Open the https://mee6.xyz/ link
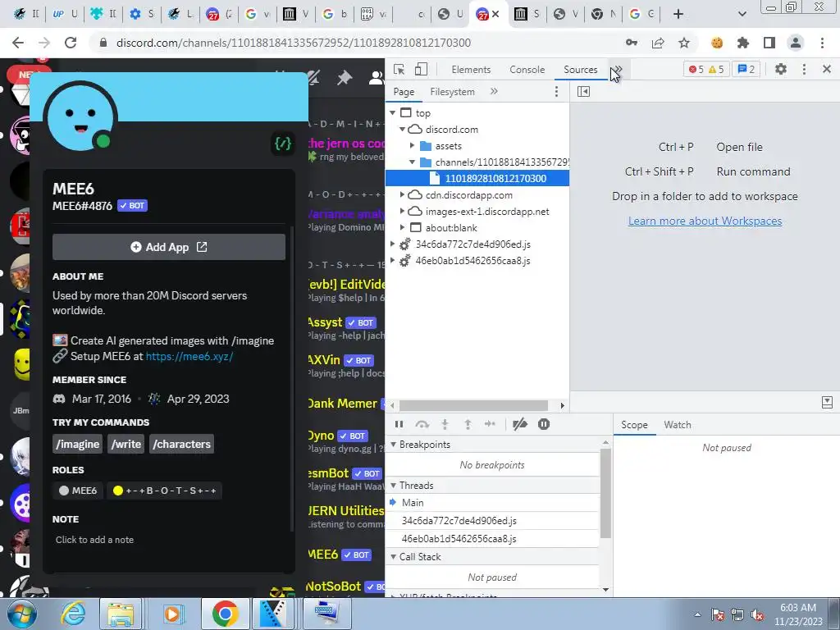 point(189,356)
